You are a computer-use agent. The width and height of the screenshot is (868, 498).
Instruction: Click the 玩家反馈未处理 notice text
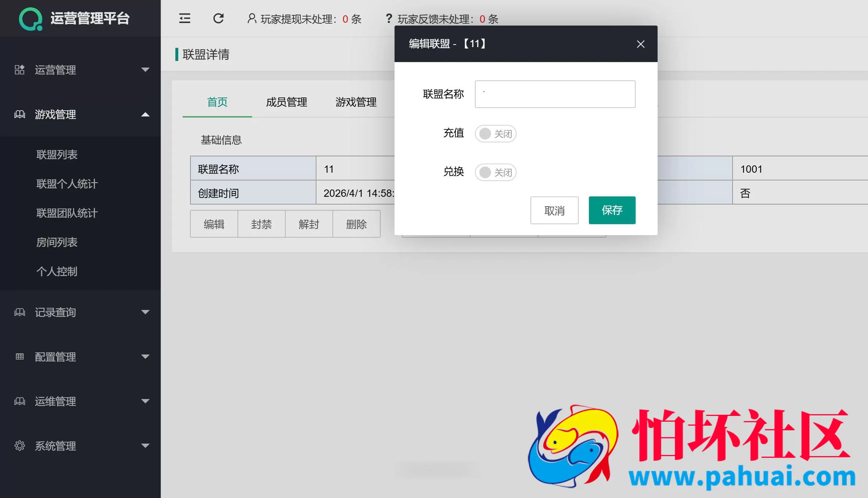tap(448, 19)
